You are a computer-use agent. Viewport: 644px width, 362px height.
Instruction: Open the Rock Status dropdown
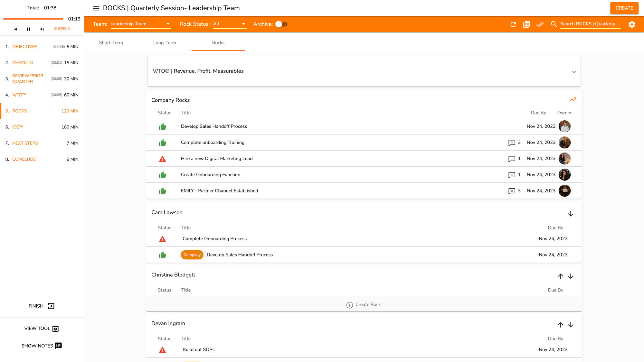[229, 24]
